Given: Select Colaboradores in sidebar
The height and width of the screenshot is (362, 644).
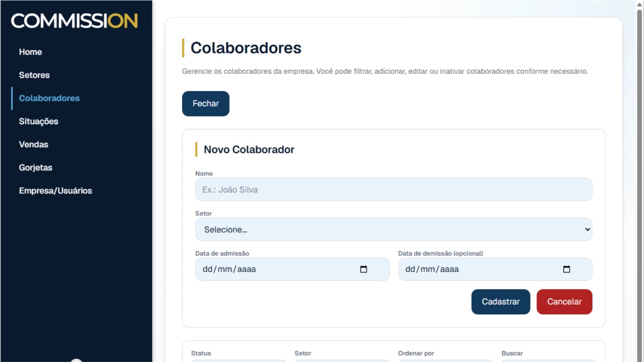Looking at the screenshot, I should coord(49,98).
